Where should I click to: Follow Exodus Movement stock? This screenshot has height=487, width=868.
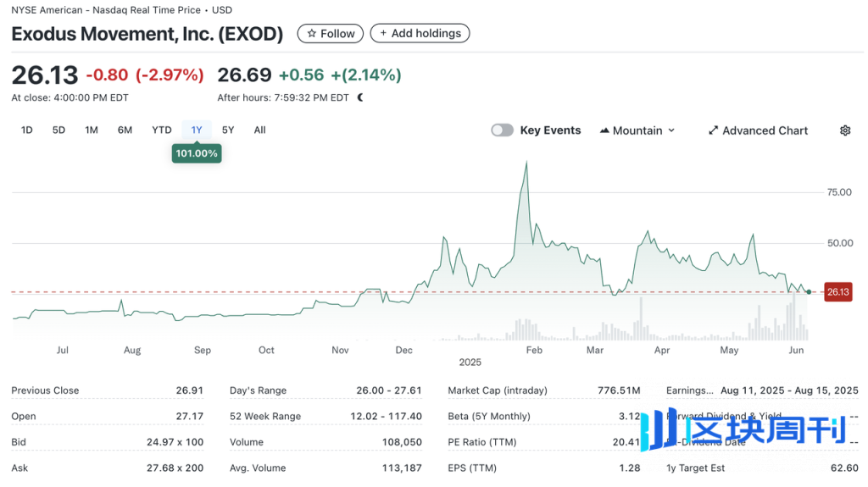[331, 34]
